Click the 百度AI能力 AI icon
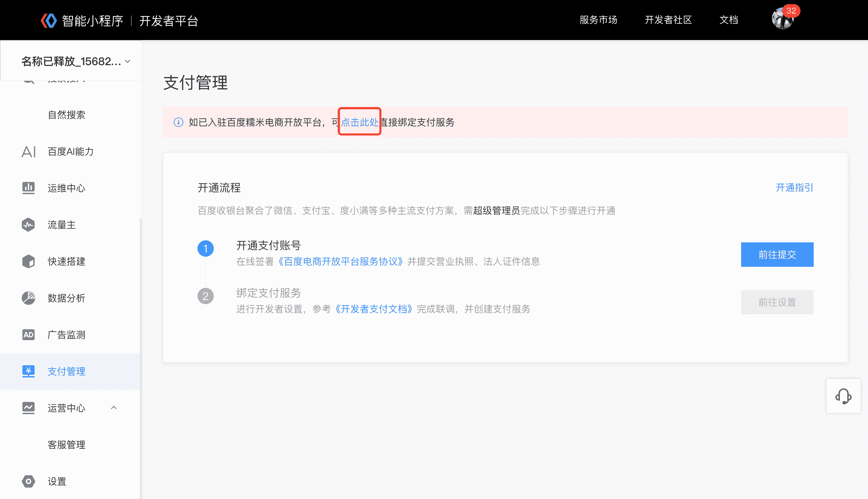Viewport: 868px width, 499px height. 29,151
